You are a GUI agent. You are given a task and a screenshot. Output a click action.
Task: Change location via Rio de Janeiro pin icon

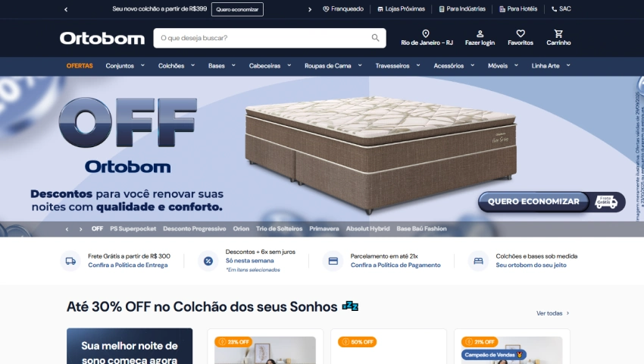pos(426,33)
